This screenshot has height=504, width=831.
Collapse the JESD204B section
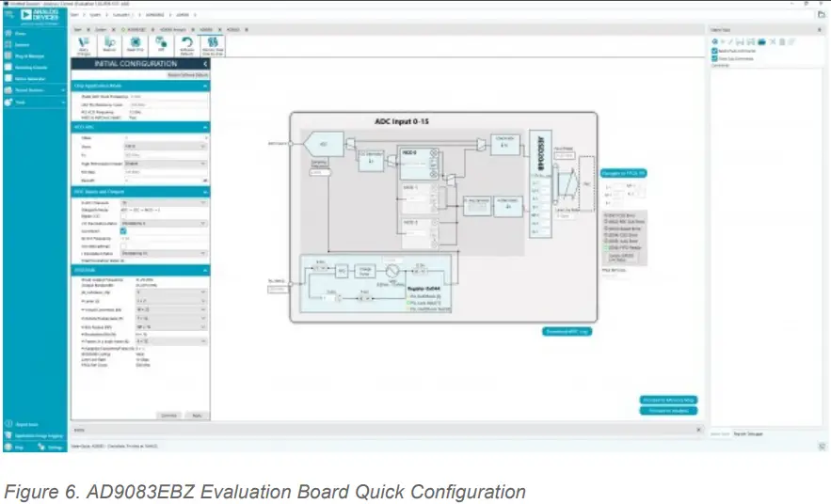point(204,271)
